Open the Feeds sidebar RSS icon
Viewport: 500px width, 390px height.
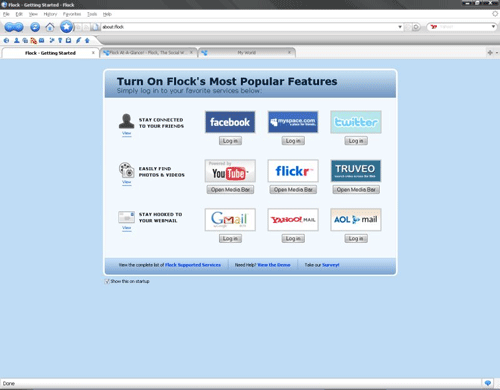point(33,41)
